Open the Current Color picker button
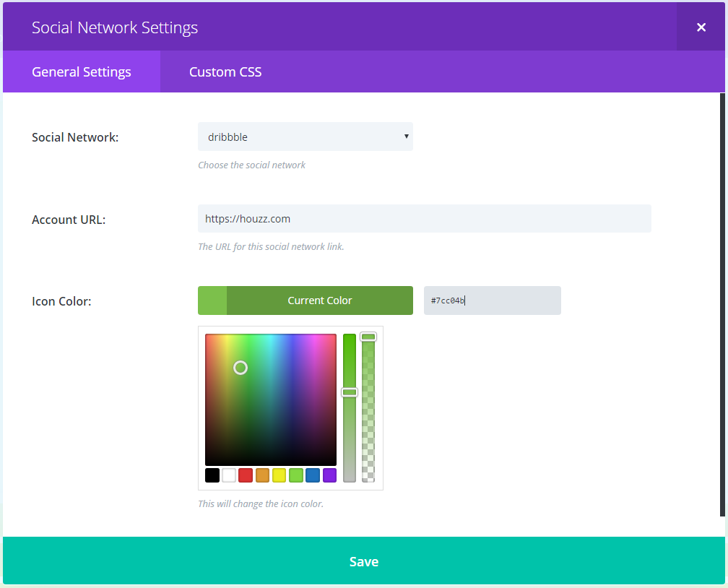Screen dimensions: 728x588 [320, 301]
